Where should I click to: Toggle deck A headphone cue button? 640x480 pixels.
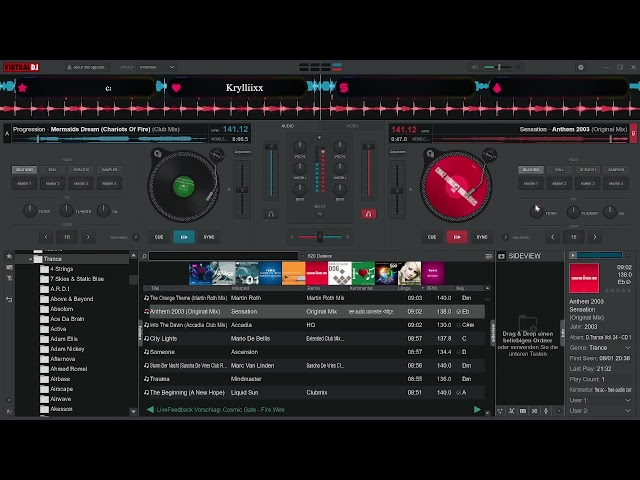tap(271, 214)
